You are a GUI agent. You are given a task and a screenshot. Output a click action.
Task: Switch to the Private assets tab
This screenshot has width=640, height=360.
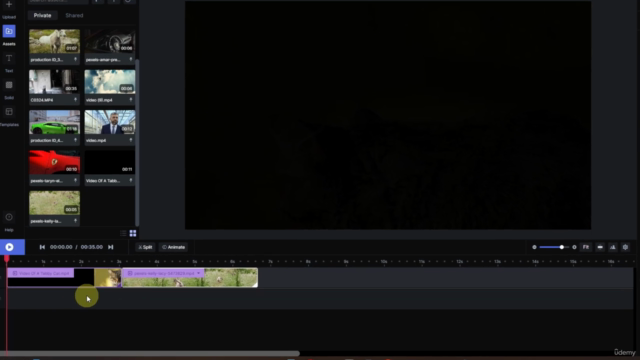pyautogui.click(x=42, y=16)
